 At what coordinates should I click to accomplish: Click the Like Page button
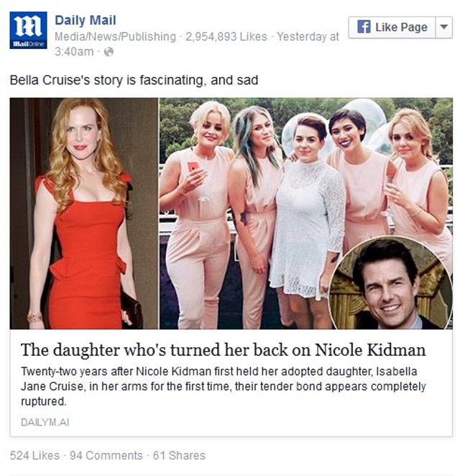coord(392,27)
